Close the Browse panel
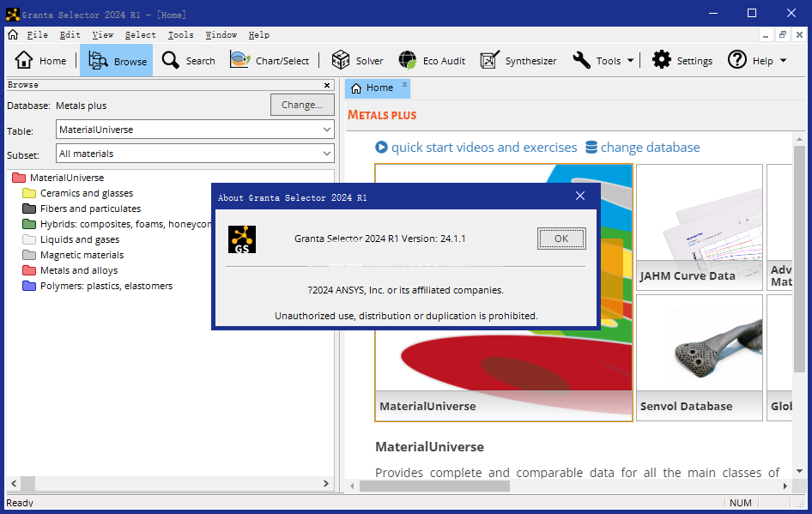 (327, 85)
